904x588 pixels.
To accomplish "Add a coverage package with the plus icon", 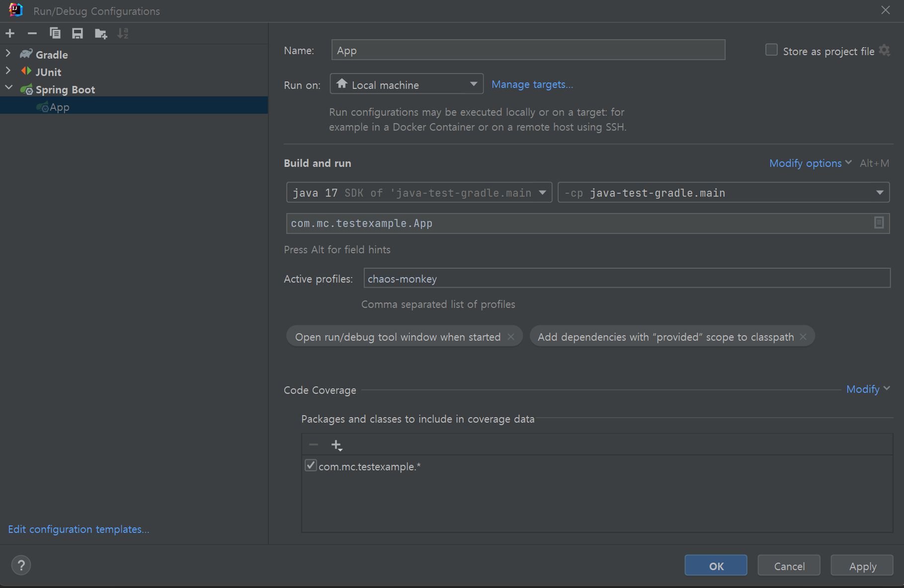I will point(336,445).
